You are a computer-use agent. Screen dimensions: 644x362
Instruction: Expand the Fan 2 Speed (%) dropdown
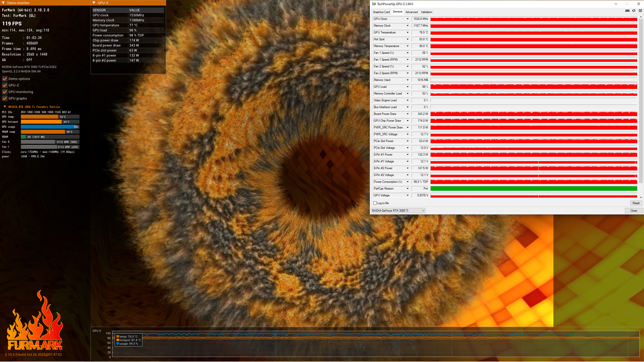pos(407,66)
